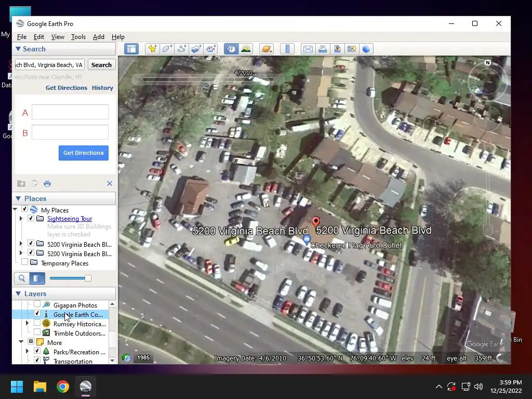Viewport: 532px width, 399px height.
Task: Clear search results with the X icon
Action: pyautogui.click(x=110, y=183)
